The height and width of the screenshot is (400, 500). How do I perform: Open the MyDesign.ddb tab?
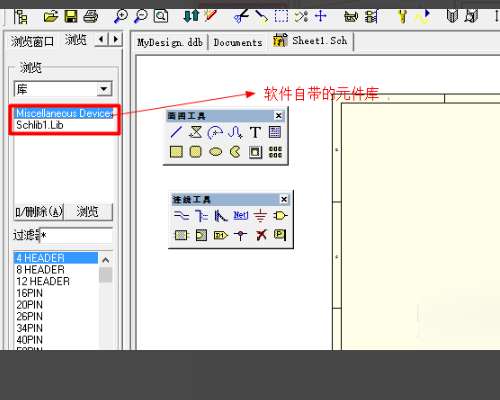170,42
